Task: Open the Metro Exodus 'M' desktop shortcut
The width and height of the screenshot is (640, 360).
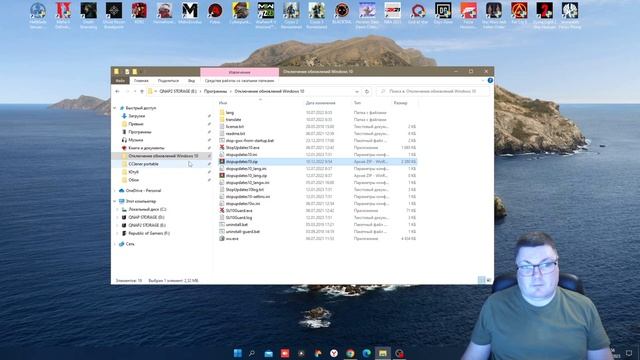Action: [x=190, y=11]
